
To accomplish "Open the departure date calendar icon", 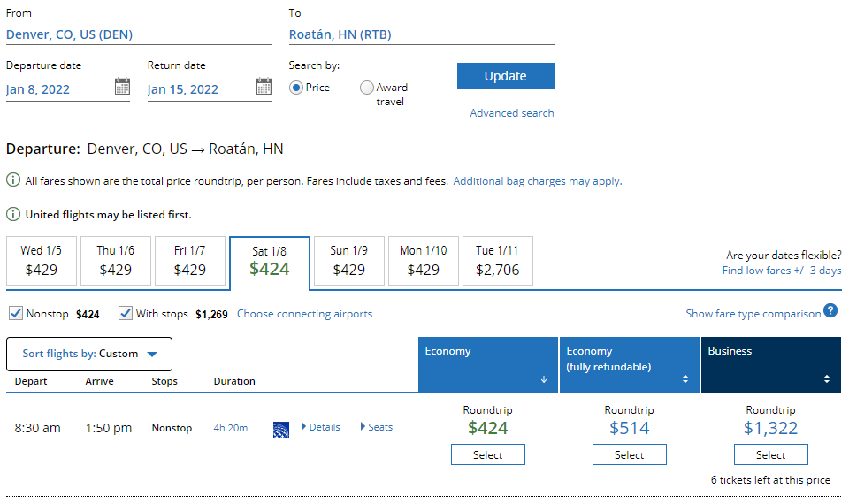I will (x=122, y=87).
